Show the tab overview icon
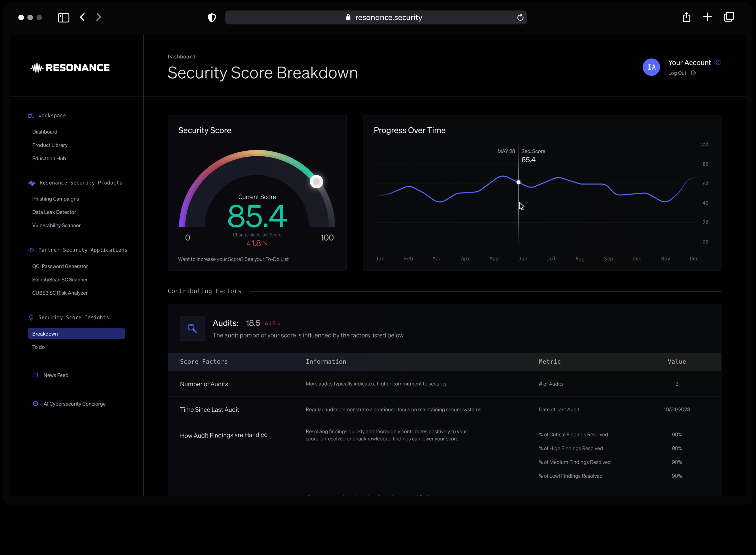The height and width of the screenshot is (555, 756). point(729,17)
